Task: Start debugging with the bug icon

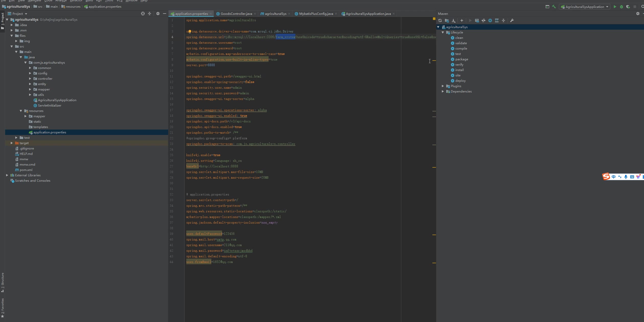Action: pyautogui.click(x=622, y=7)
